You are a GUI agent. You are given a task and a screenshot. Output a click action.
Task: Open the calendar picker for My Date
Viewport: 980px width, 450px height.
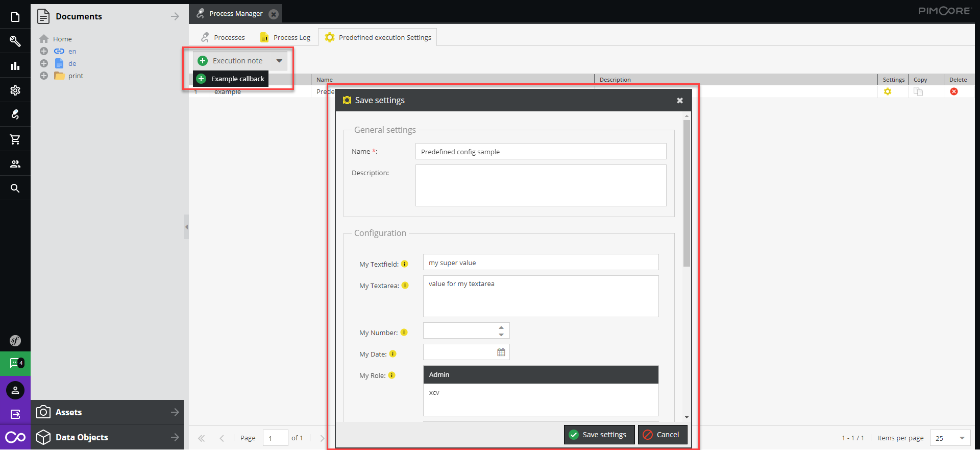pyautogui.click(x=501, y=352)
